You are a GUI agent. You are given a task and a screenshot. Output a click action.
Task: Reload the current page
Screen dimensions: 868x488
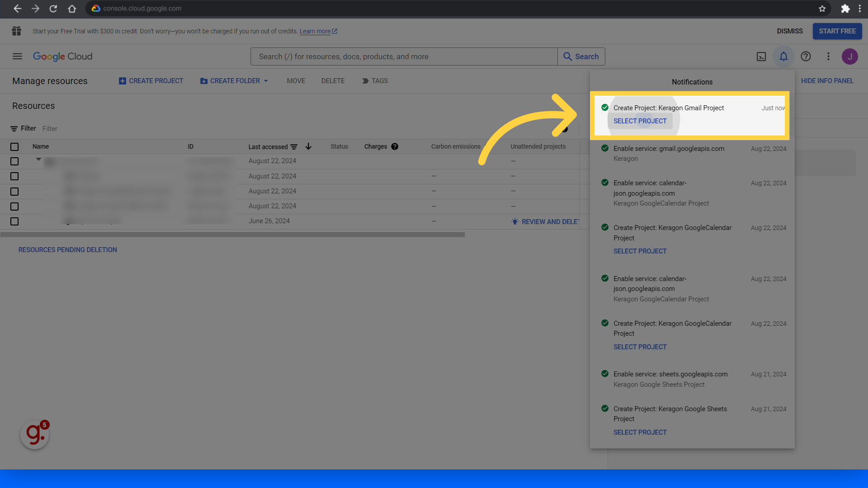[x=53, y=9]
